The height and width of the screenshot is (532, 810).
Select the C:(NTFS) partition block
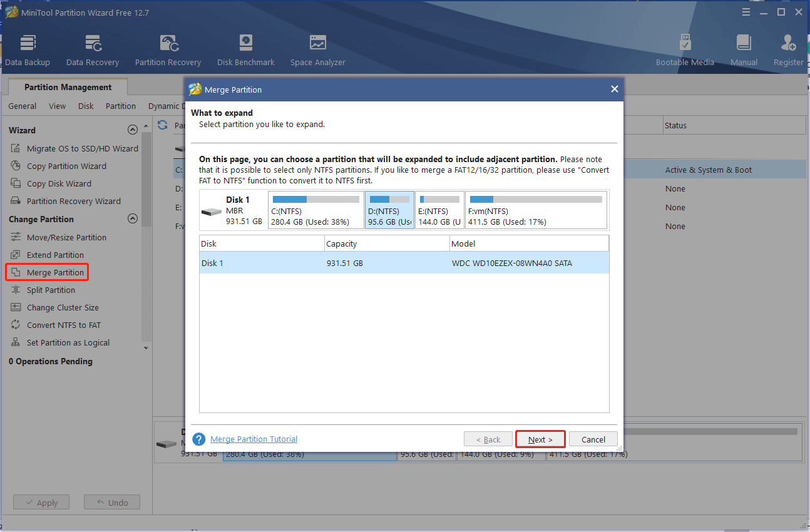pyautogui.click(x=315, y=210)
